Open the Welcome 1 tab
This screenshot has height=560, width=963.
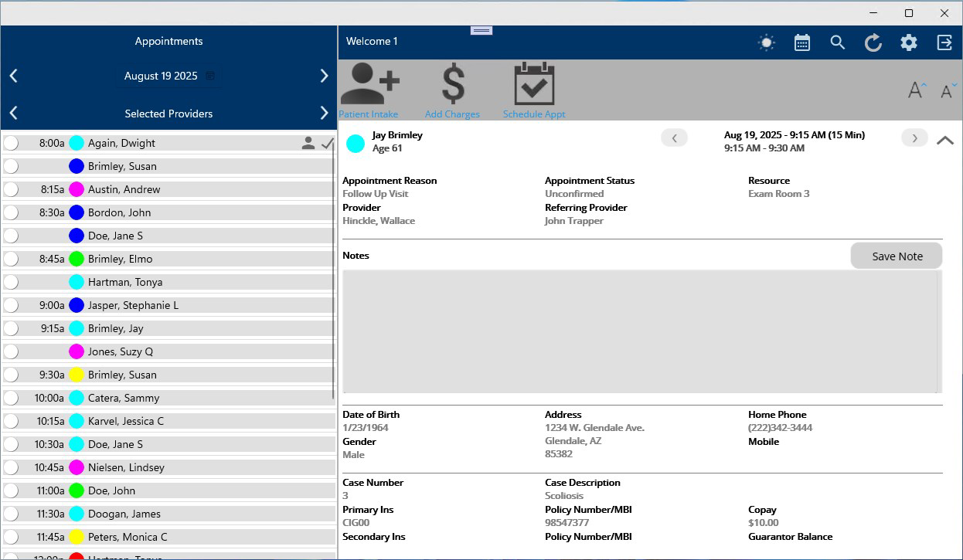372,42
